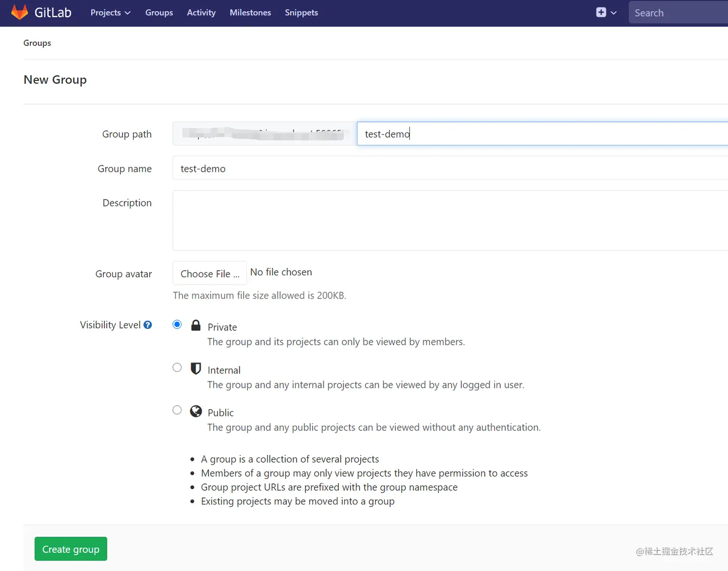The image size is (728, 571).
Task: Select the Private visibility radio button
Action: (177, 324)
